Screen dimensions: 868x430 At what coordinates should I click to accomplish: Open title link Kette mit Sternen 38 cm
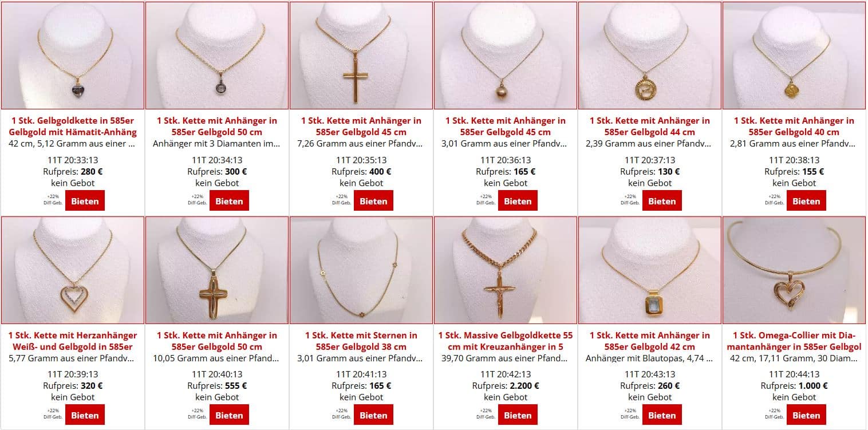pos(361,341)
